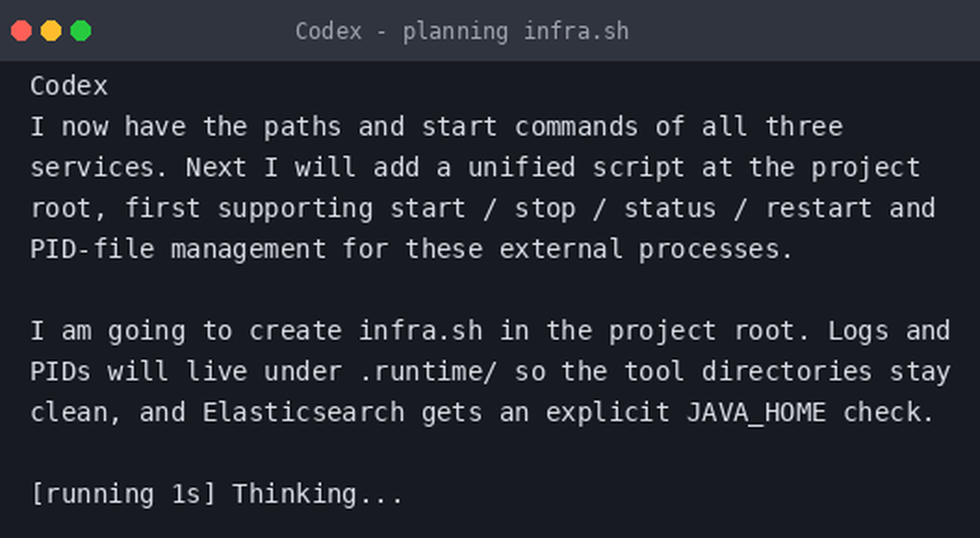The image size is (980, 538).
Task: Click the word 'Elasticsearch' in the terminal output
Action: point(303,413)
